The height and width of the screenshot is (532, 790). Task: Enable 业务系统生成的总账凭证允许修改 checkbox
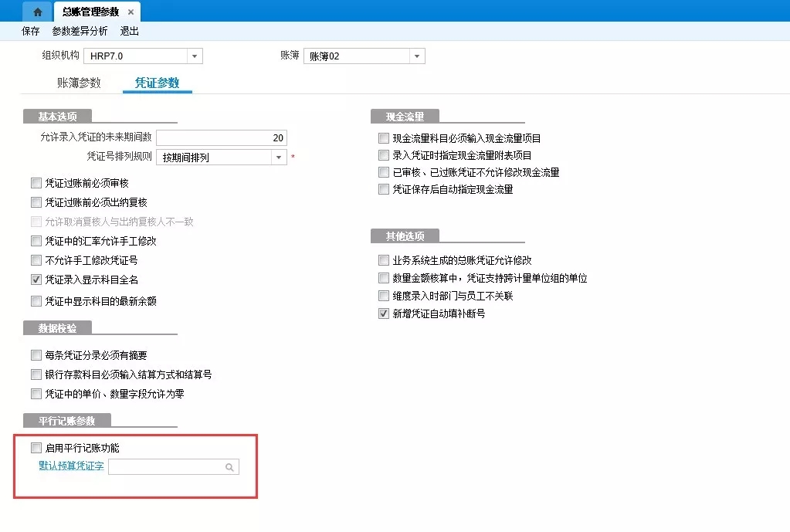[x=384, y=260]
